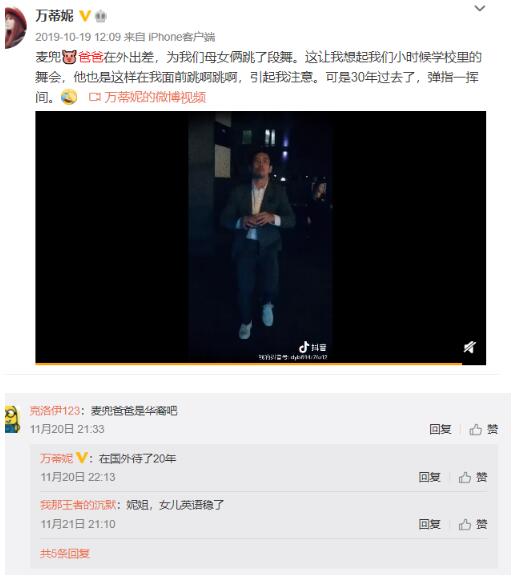Play the dancing man video
Viewport: 528px width, 581px height.
point(260,237)
